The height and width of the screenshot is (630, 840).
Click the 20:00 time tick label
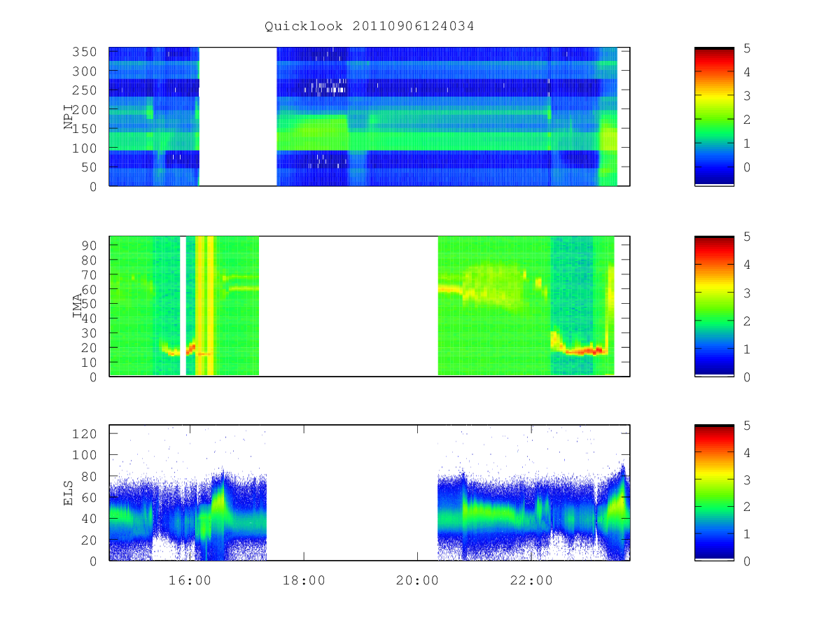click(x=417, y=580)
